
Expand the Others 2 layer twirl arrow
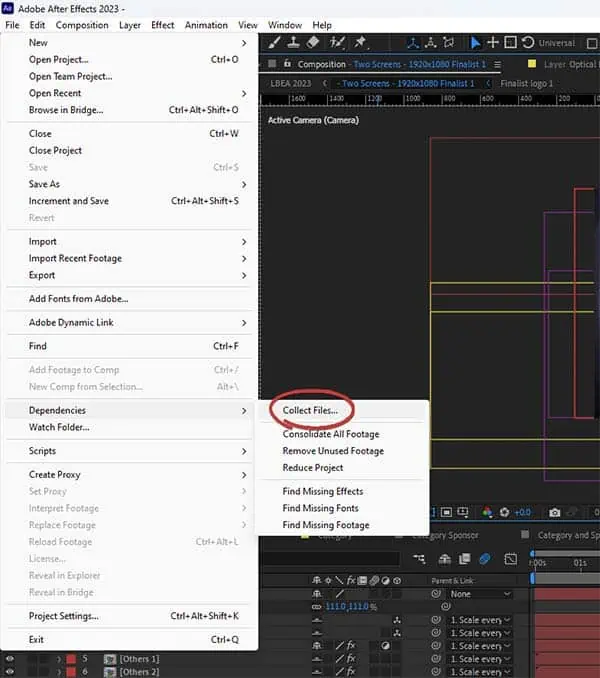(x=59, y=672)
